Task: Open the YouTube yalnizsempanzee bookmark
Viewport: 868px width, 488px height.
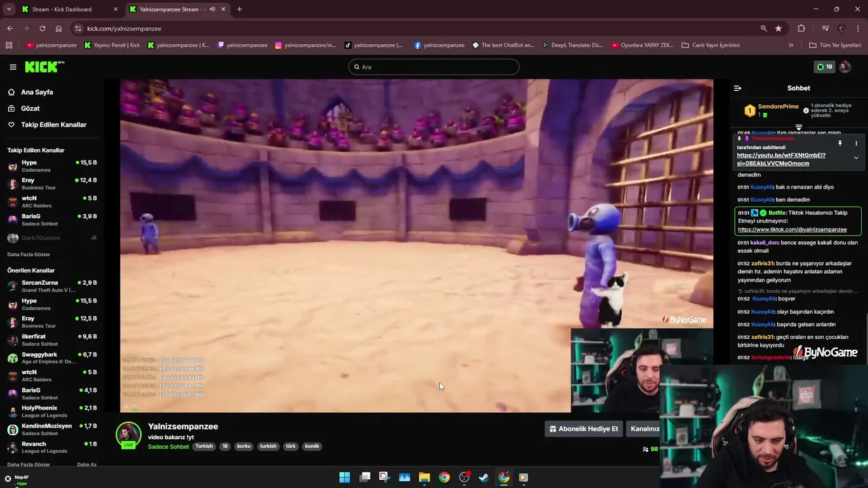Action: 52,45
